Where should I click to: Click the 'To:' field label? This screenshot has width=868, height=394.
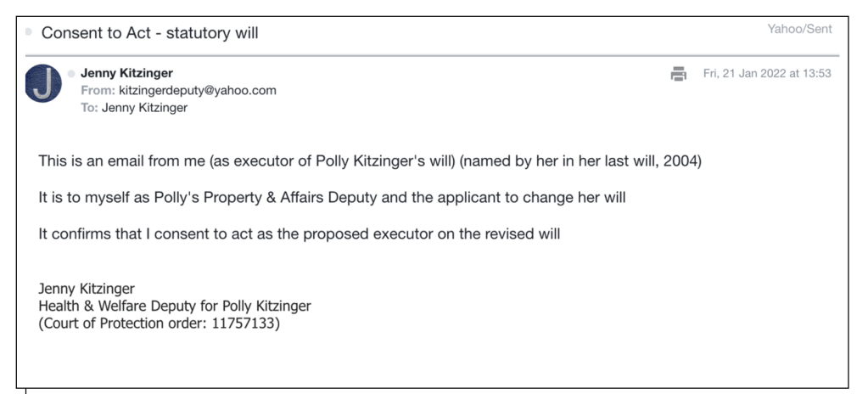tap(90, 106)
